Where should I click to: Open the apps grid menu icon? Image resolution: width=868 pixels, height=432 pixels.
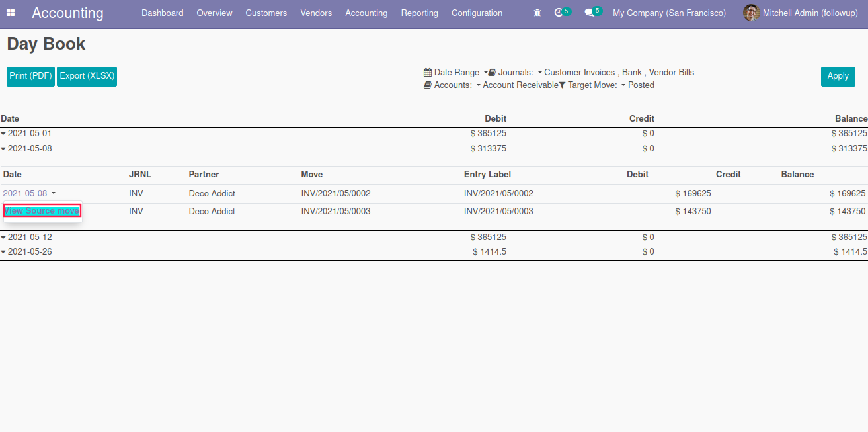11,13
